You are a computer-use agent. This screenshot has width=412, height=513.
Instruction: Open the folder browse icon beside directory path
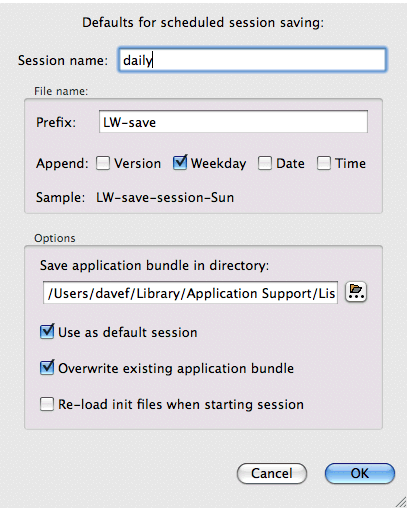point(356,292)
